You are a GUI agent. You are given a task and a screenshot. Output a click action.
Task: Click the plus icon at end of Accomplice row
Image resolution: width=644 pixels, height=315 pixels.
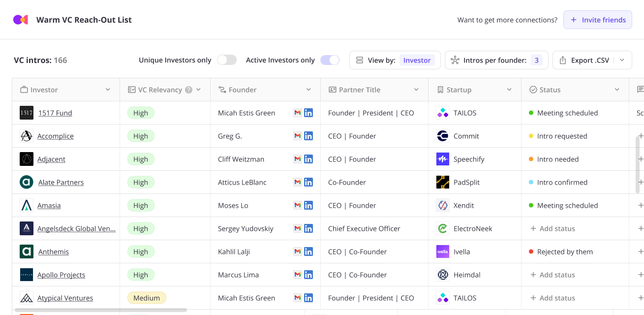click(641, 136)
